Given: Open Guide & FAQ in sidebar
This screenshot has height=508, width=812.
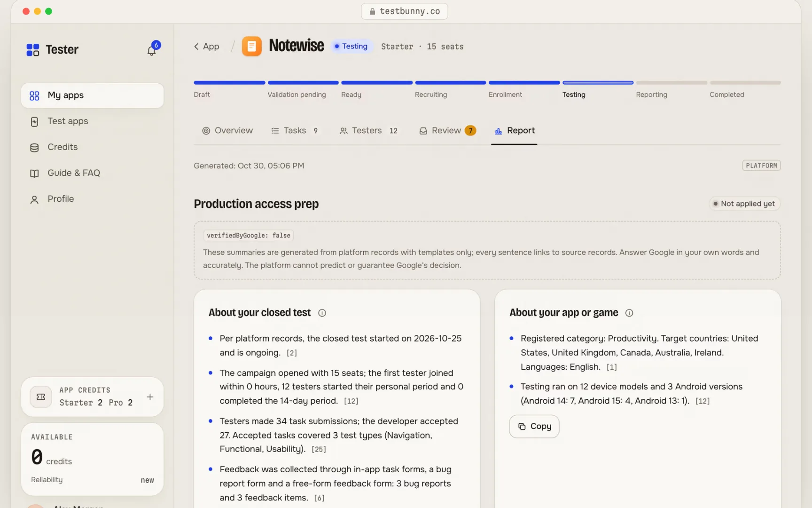Looking at the screenshot, I should 93,173.
